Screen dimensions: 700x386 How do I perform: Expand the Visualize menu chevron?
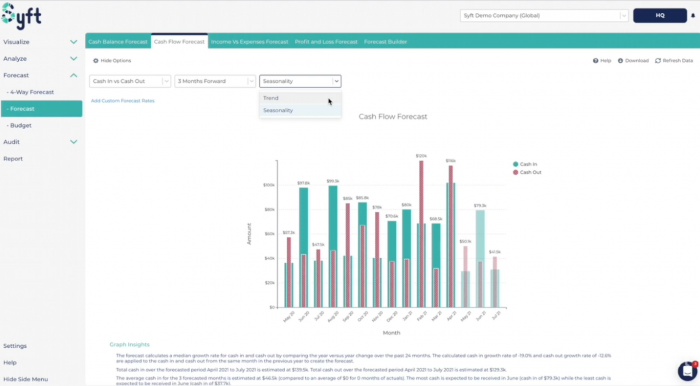click(x=73, y=42)
